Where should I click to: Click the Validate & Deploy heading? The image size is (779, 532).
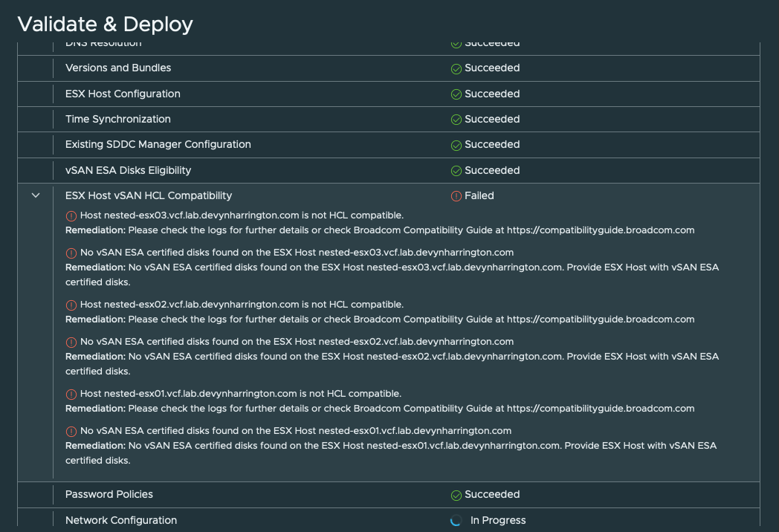pos(106,24)
